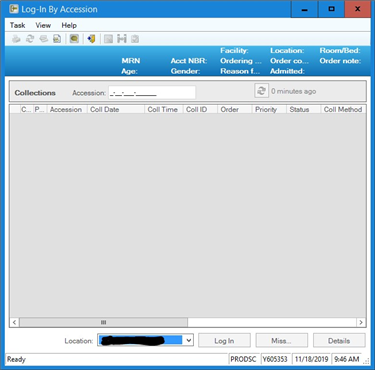The image size is (375, 370).
Task: Click the printer icon in toolbar
Action: point(16,39)
